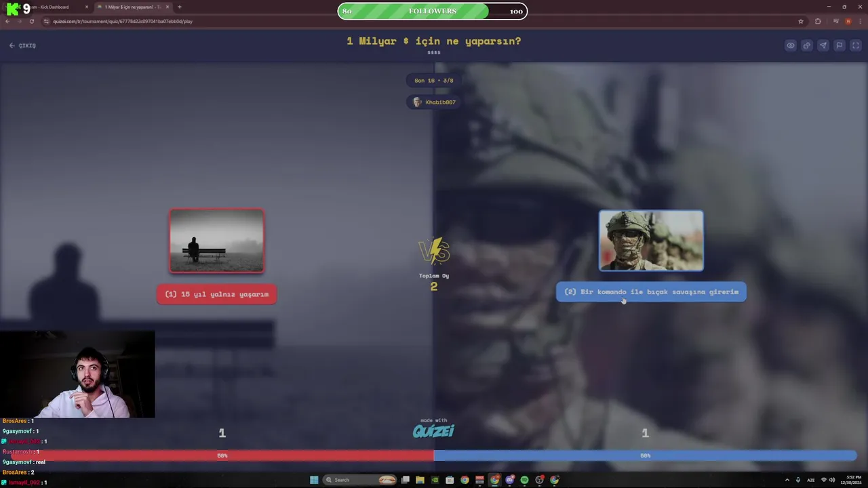This screenshot has width=868, height=488.
Task: Show hidden system tray icons
Action: tap(787, 480)
